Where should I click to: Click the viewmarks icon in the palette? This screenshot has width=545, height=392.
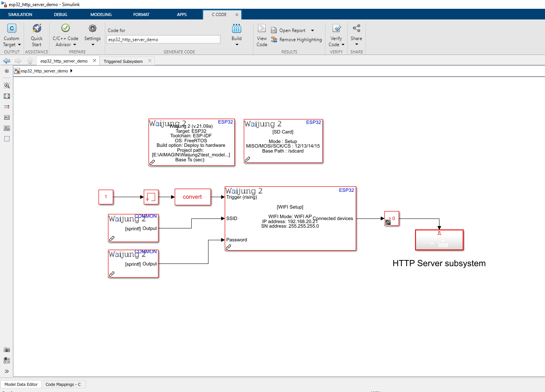pyautogui.click(x=7, y=360)
